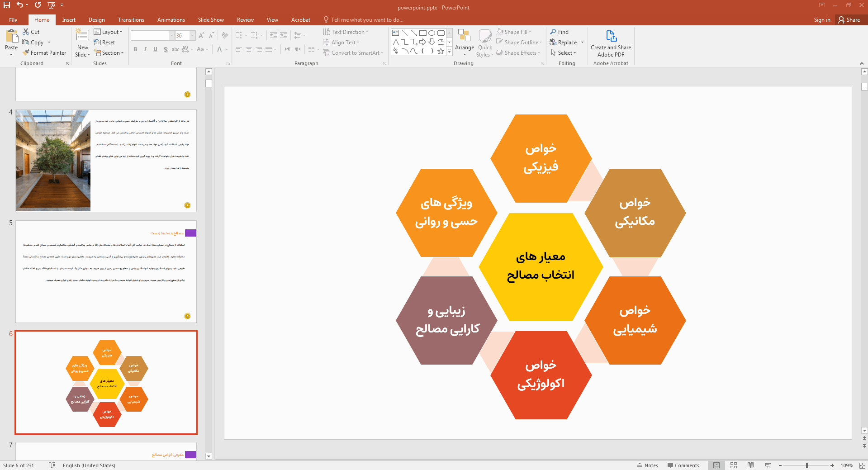Screen dimensions: 868x470
Task: Open the font size dropdown
Action: 193,36
